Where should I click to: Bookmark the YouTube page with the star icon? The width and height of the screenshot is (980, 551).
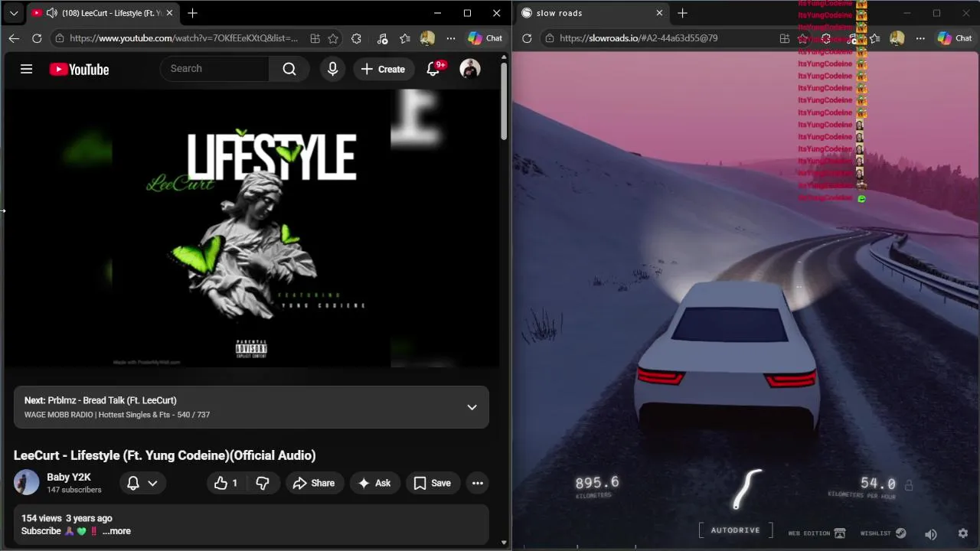[x=333, y=38]
